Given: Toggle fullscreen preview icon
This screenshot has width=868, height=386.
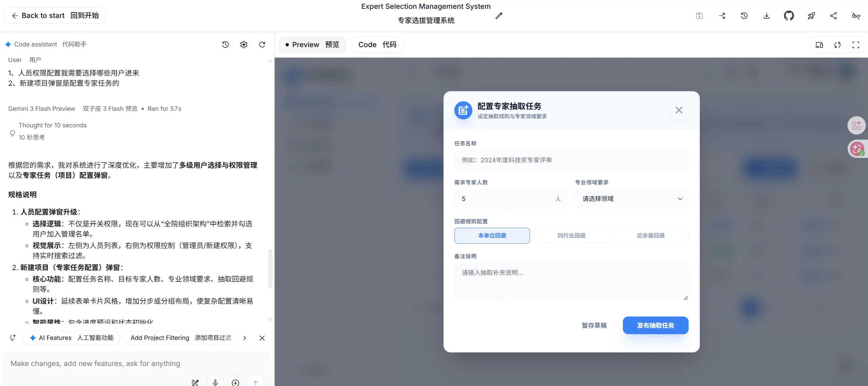Looking at the screenshot, I should 855,45.
